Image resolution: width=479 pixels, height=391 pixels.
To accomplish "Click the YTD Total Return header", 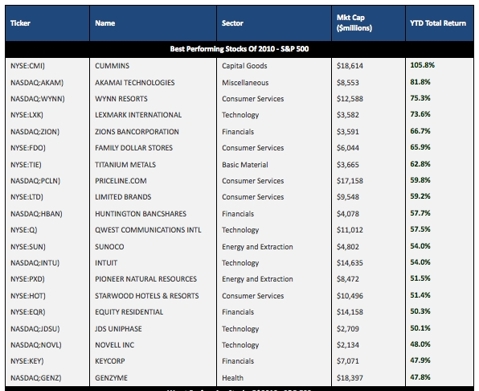I will coord(438,23).
